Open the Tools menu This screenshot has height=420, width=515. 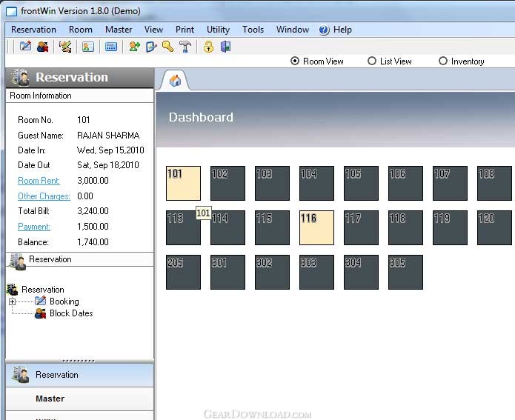pos(253,30)
